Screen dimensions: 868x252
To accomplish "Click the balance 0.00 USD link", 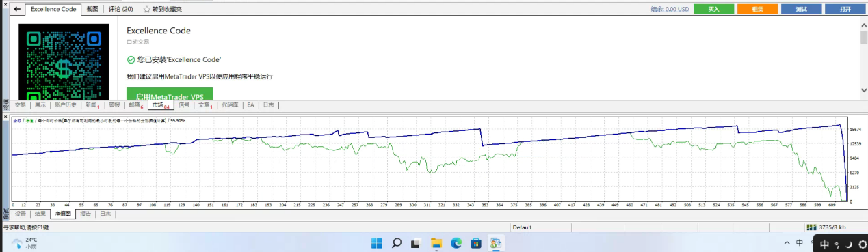I will click(x=669, y=10).
